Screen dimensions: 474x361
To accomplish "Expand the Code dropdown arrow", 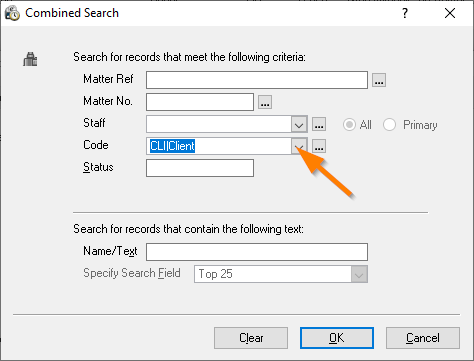I will click(299, 146).
